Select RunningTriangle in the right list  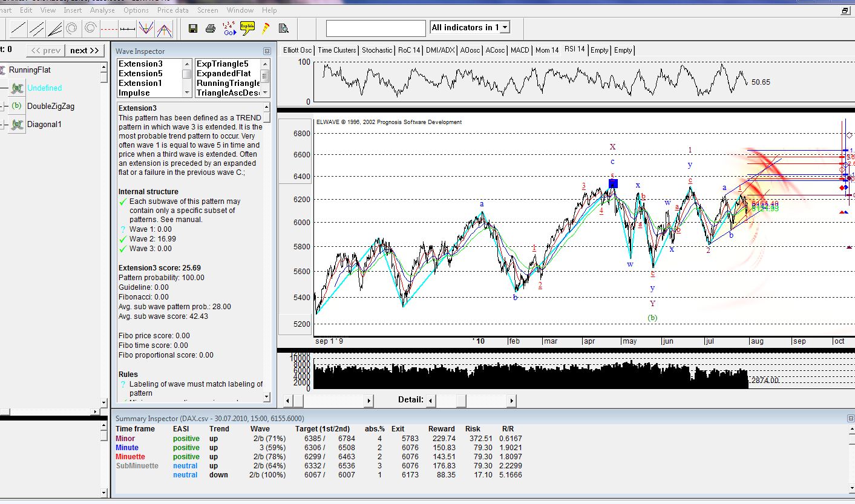point(228,83)
